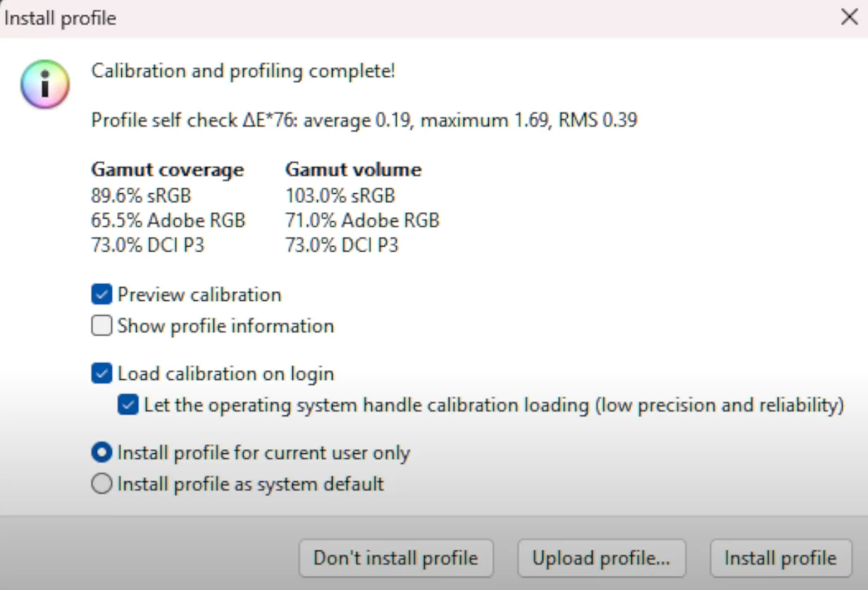Screen dimensions: 868x590
Task: Click the Gamut volume heading
Action: (352, 169)
